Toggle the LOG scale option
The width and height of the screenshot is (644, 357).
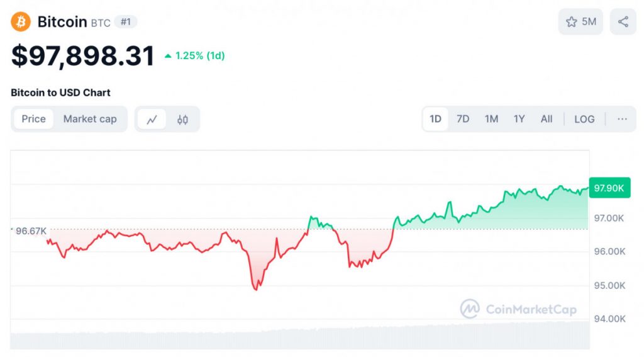584,119
